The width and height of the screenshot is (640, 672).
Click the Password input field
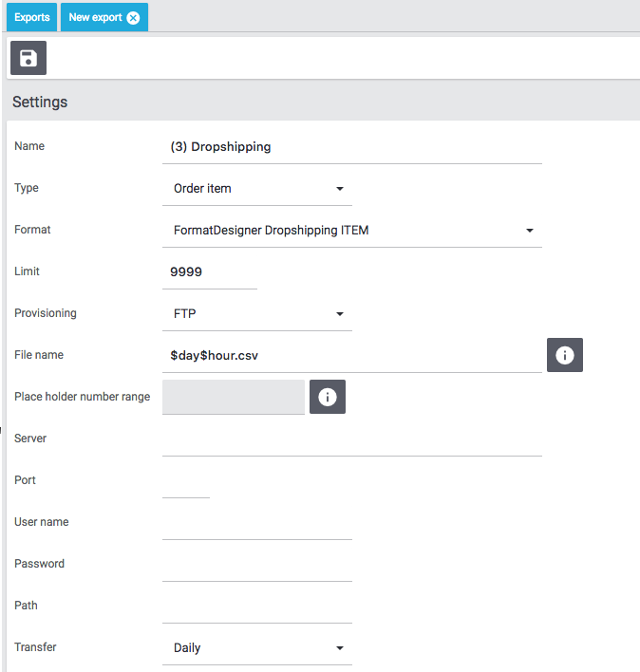[257, 566]
